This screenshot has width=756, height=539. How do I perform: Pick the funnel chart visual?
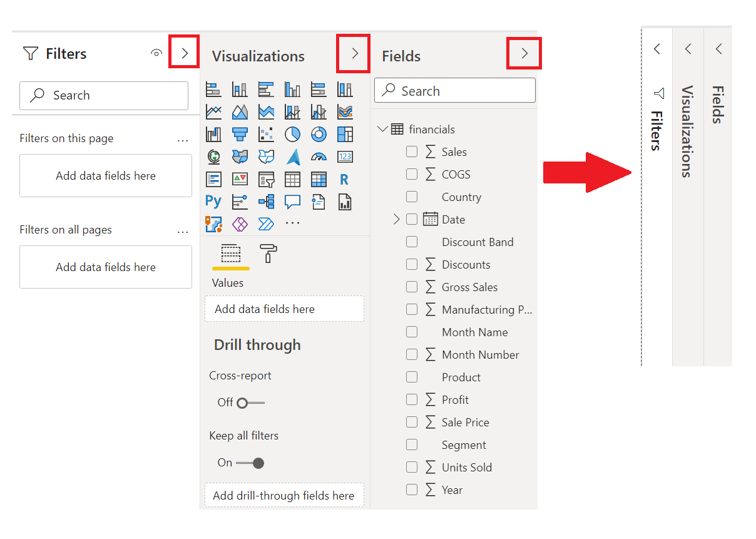(240, 135)
